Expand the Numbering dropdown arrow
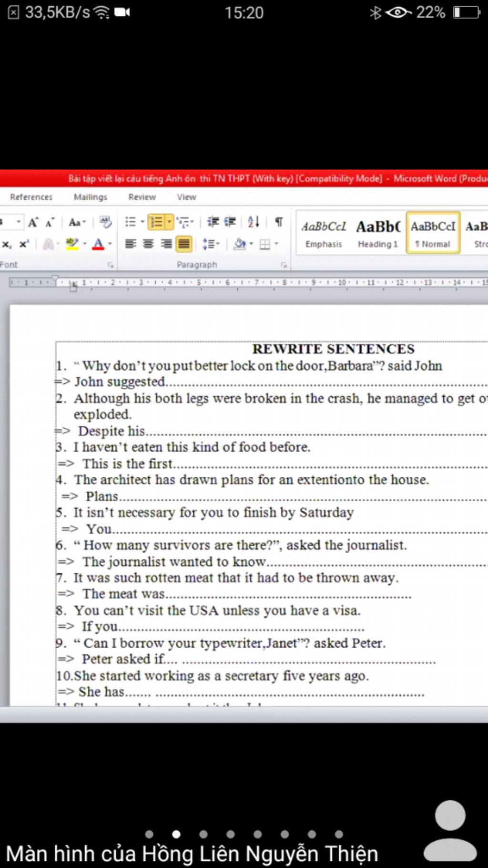The width and height of the screenshot is (488, 868). point(169,222)
